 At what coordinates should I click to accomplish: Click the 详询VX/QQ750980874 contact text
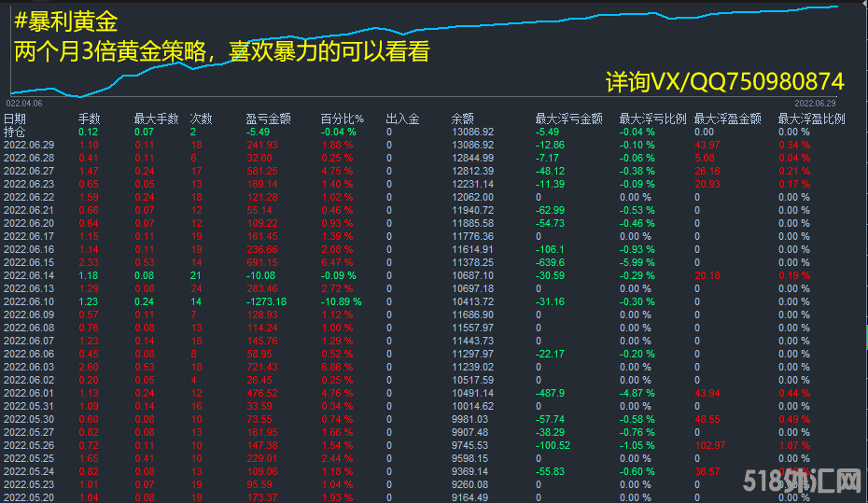(724, 81)
